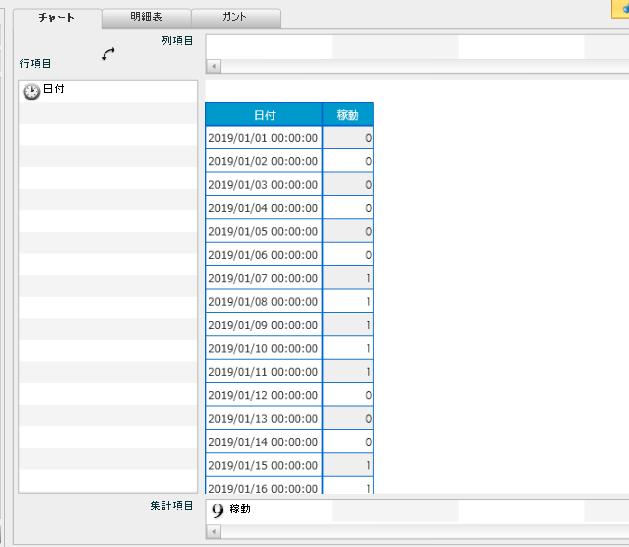Click the 列項目 label
The width and height of the screenshot is (629, 547).
(x=177, y=41)
